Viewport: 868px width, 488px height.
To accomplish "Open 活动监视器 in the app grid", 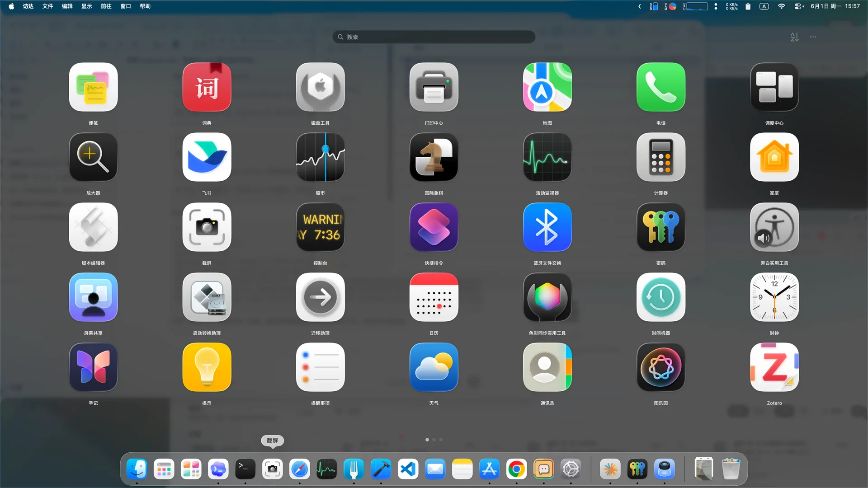I will coord(547,157).
